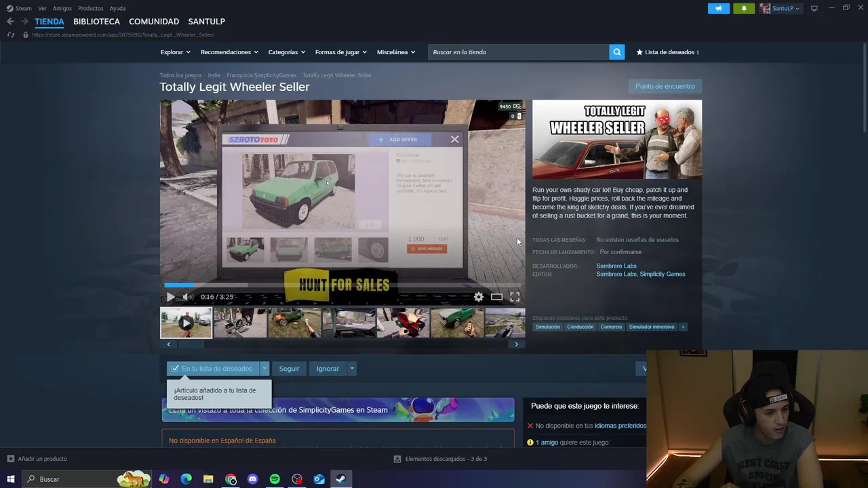The width and height of the screenshot is (868, 488).
Task: Open the Ver menu
Action: (42, 8)
